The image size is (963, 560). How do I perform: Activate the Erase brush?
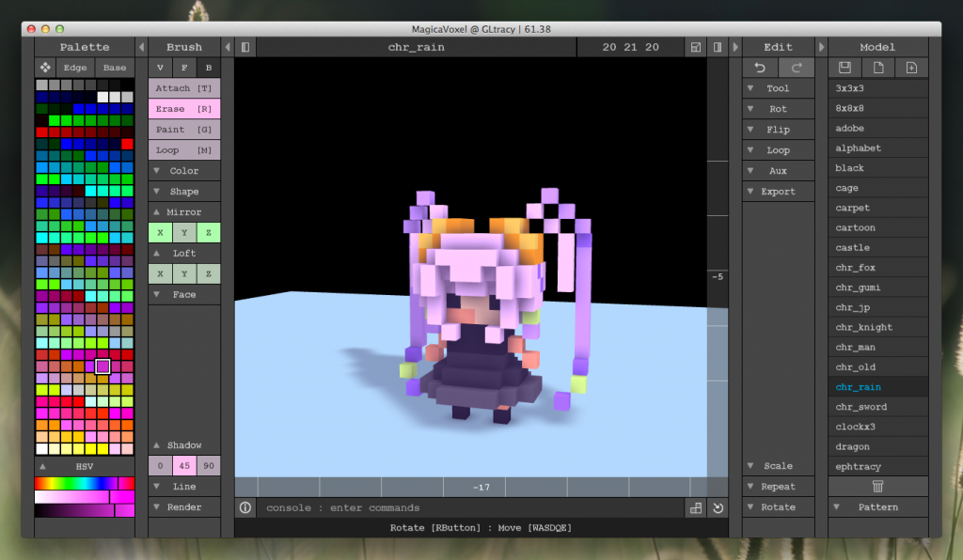[x=183, y=108]
